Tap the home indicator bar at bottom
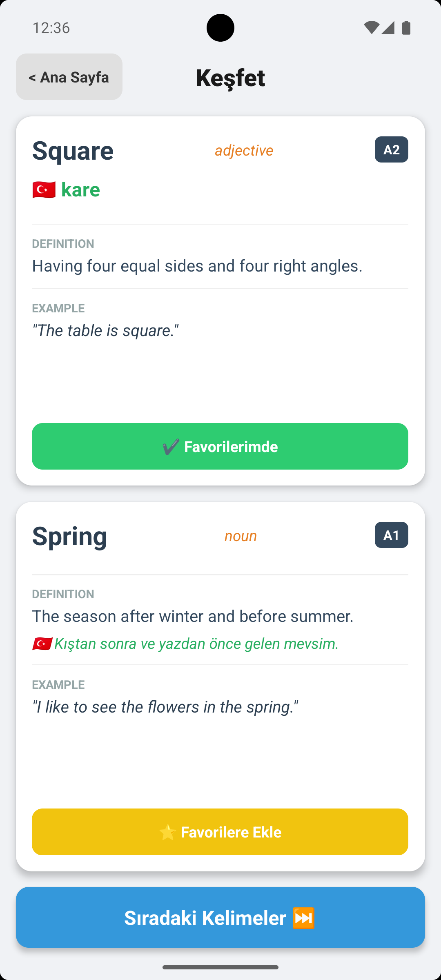This screenshot has height=980, width=441. tap(220, 967)
